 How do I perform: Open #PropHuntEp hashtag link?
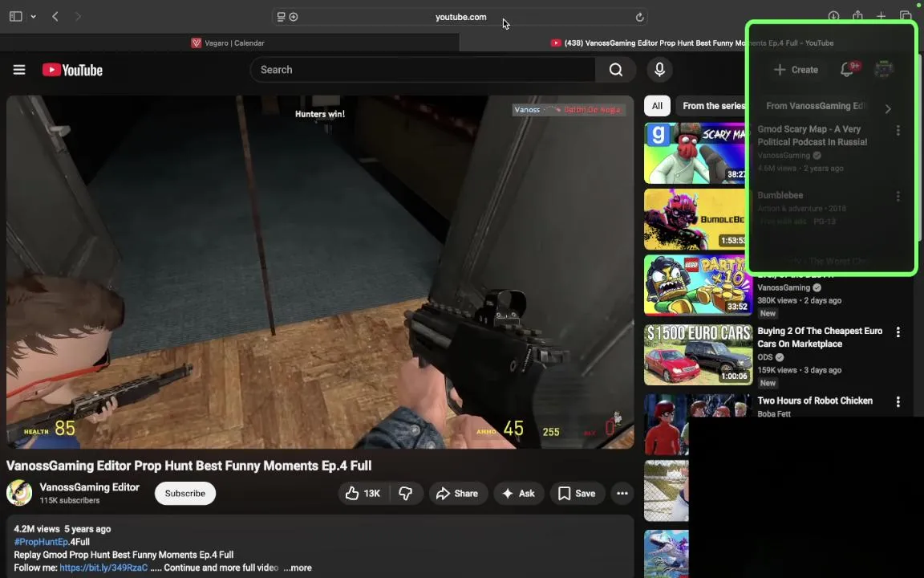tap(41, 542)
